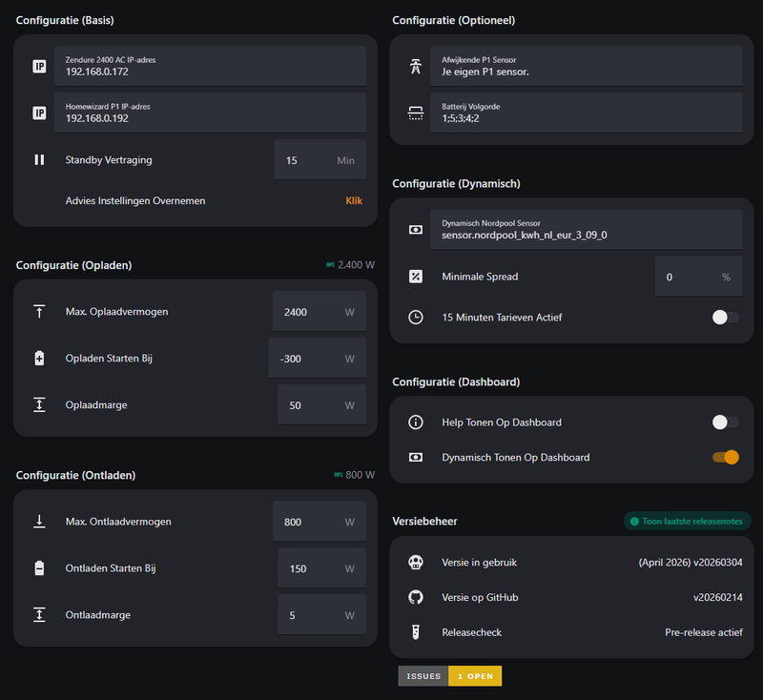
Task: Click the clock icon by 15 Minuten Tarieven
Action: (x=416, y=317)
